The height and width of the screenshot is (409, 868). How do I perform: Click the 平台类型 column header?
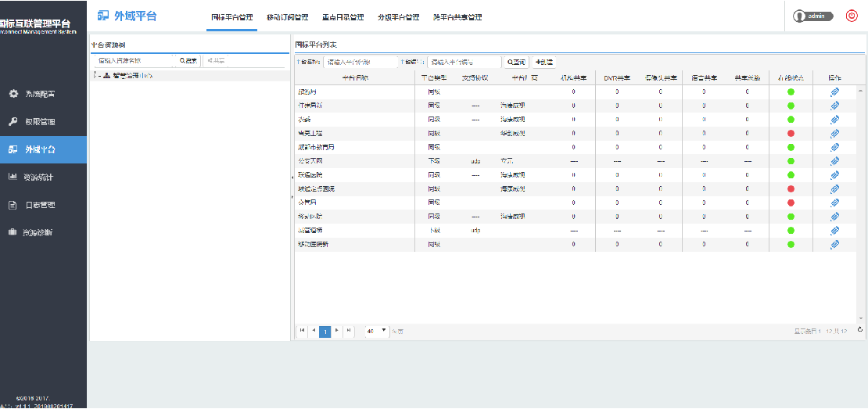(x=434, y=78)
